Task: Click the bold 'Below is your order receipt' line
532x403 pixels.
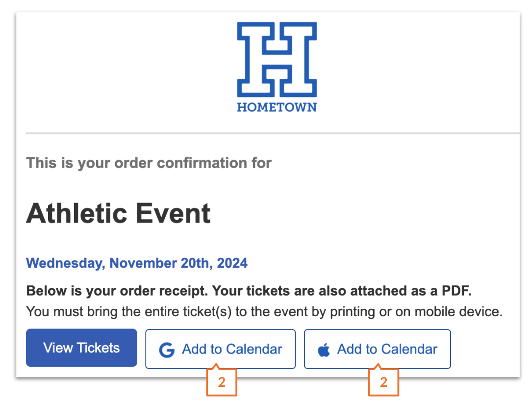Action: point(248,291)
